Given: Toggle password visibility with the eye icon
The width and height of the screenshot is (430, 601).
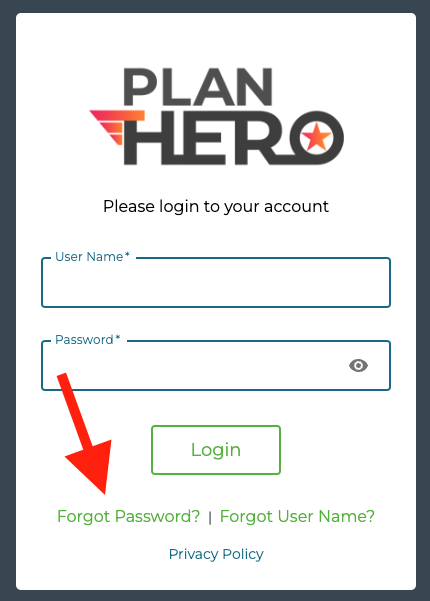Looking at the screenshot, I should pyautogui.click(x=358, y=365).
